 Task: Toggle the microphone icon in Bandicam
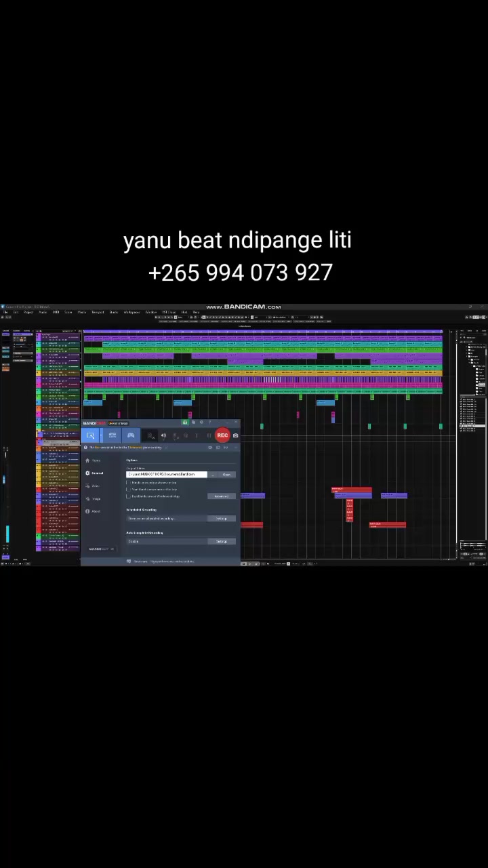click(176, 435)
